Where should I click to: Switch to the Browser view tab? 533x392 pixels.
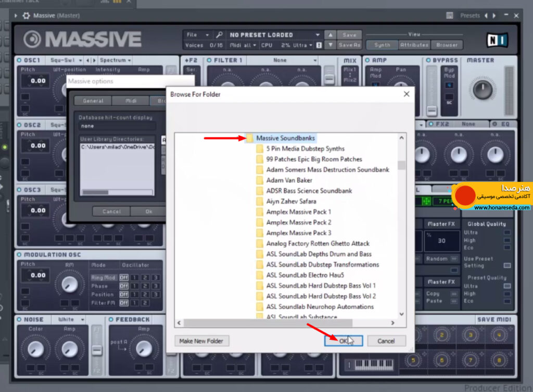tap(447, 45)
